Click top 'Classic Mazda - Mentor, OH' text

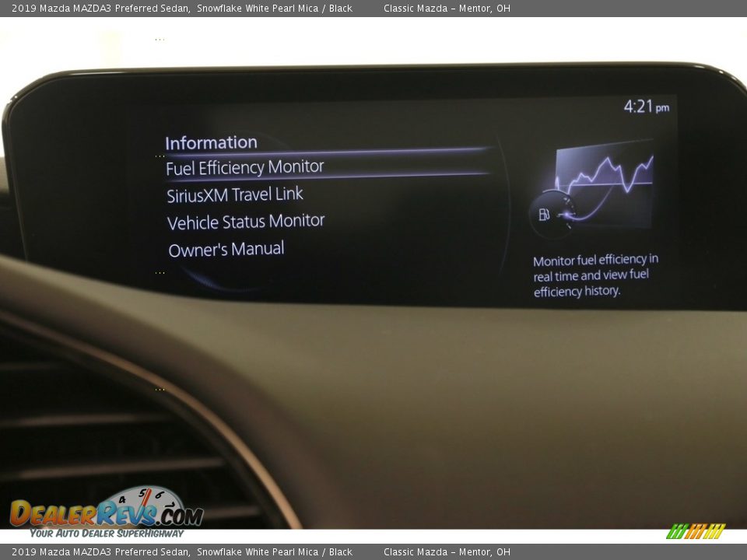[447, 9]
